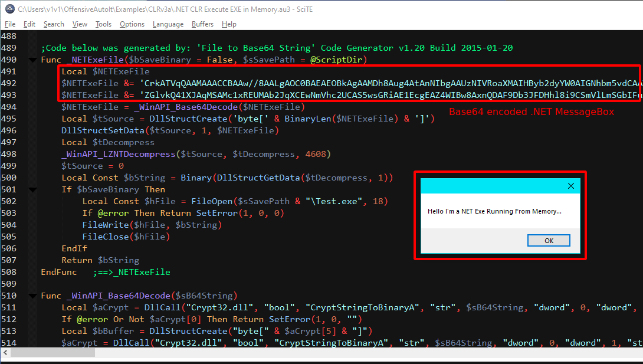
Task: Click 'FileClose($hFile)' on line 505
Action: pyautogui.click(x=126, y=237)
